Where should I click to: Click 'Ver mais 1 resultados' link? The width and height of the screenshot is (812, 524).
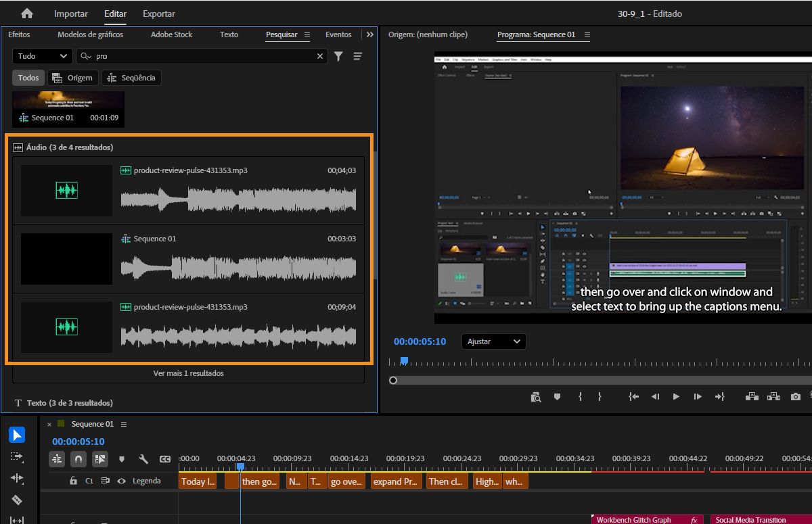point(188,373)
